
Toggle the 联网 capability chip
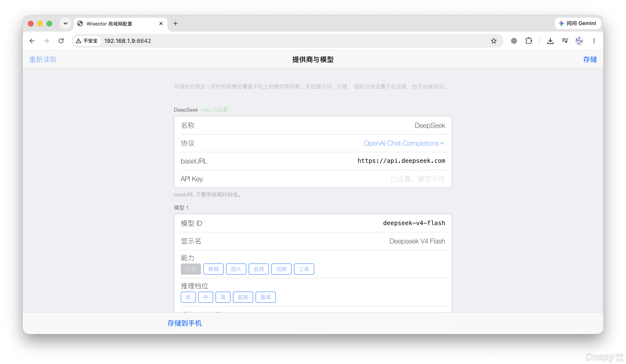(213, 269)
